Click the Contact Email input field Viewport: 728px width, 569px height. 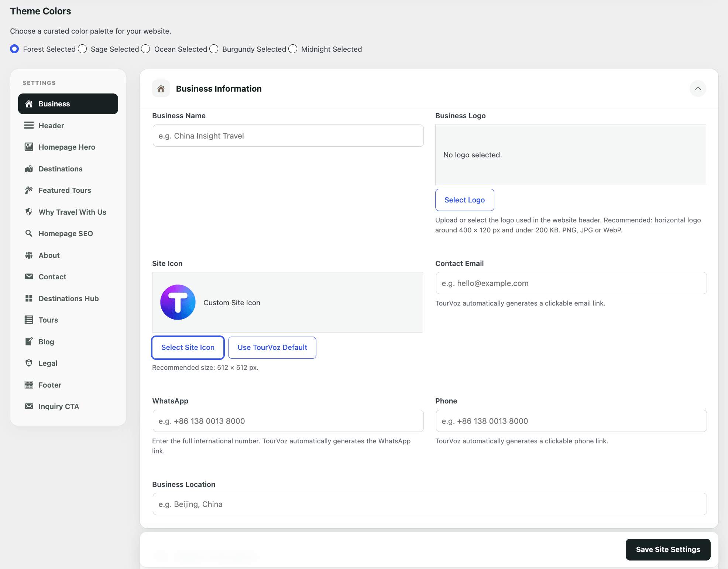point(571,283)
